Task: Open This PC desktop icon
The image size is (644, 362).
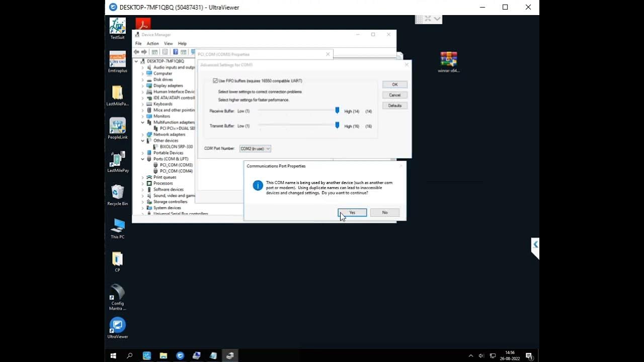Action: (118, 228)
